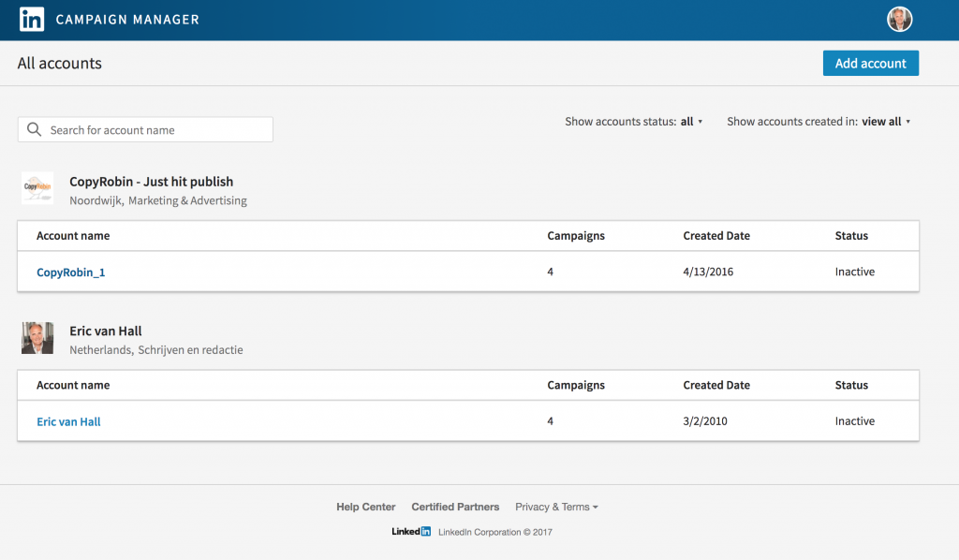Image resolution: width=959 pixels, height=560 pixels.
Task: Click the Campaign Manager header title
Action: coord(127,20)
